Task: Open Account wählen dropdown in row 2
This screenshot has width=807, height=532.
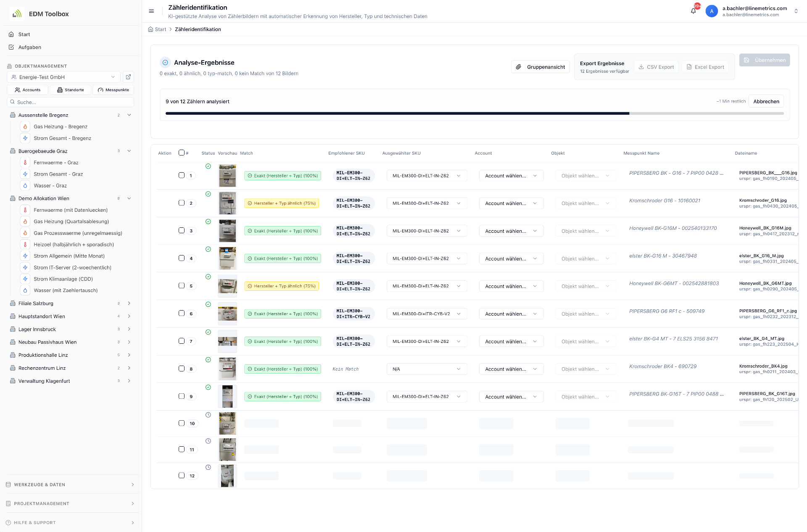Action: click(511, 203)
